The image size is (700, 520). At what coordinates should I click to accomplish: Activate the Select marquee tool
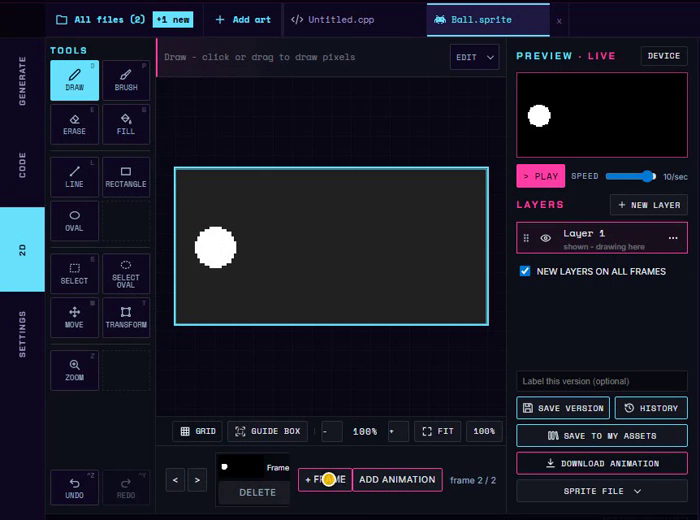75,274
